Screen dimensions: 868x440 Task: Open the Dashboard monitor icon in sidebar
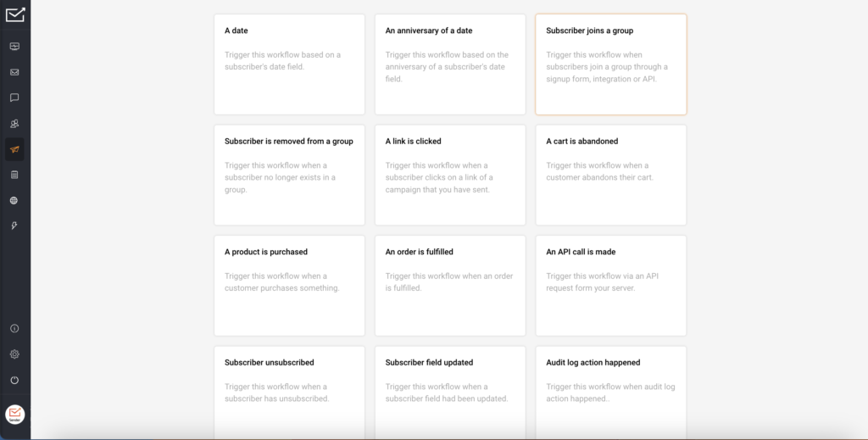point(14,47)
